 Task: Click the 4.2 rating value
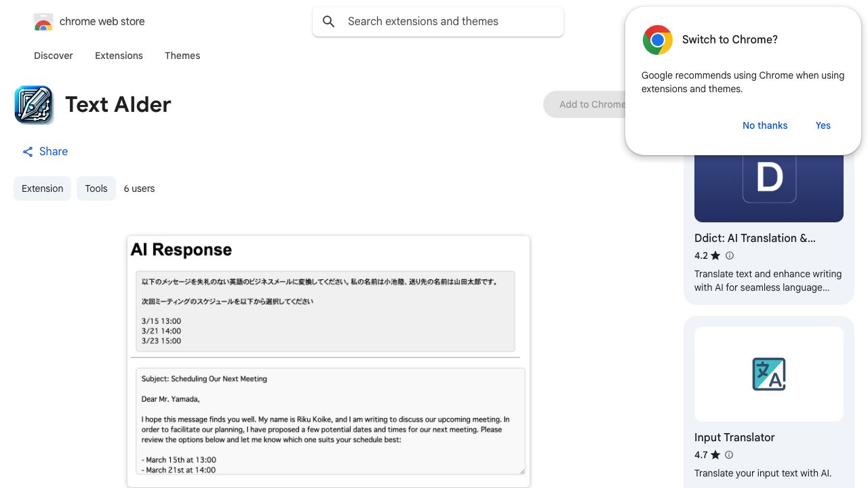pos(701,256)
